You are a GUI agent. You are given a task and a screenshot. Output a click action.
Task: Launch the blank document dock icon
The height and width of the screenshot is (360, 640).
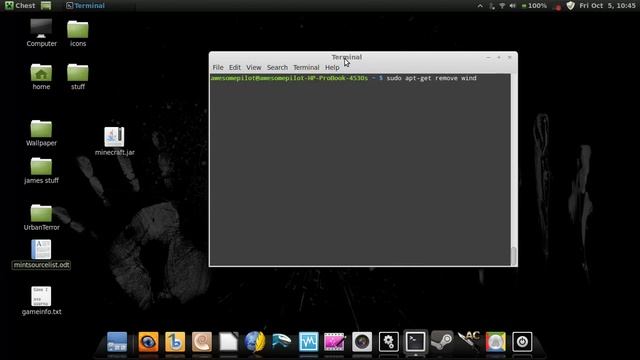click(x=229, y=342)
